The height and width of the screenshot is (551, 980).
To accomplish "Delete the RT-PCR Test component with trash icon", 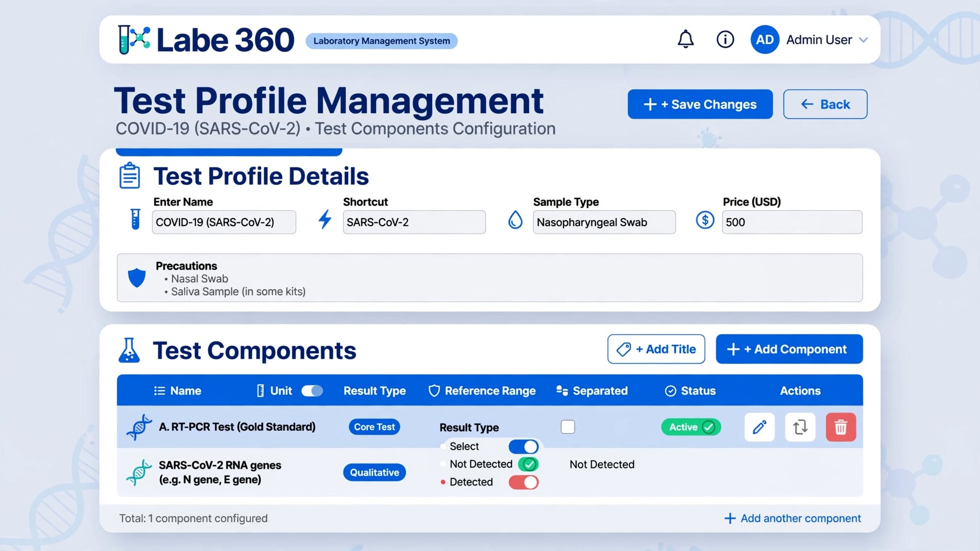I will click(841, 427).
